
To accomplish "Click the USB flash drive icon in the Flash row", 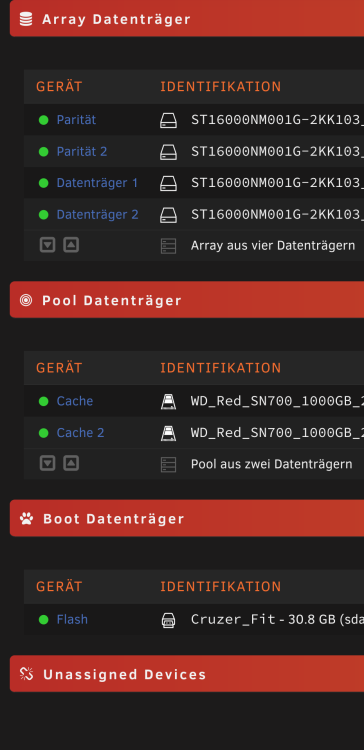I will (x=168, y=620).
